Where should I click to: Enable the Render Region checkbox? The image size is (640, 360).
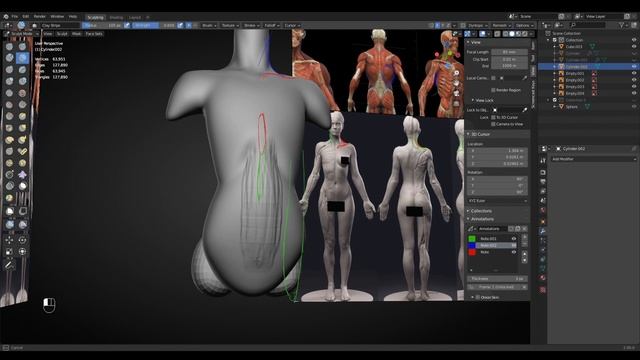coord(493,90)
